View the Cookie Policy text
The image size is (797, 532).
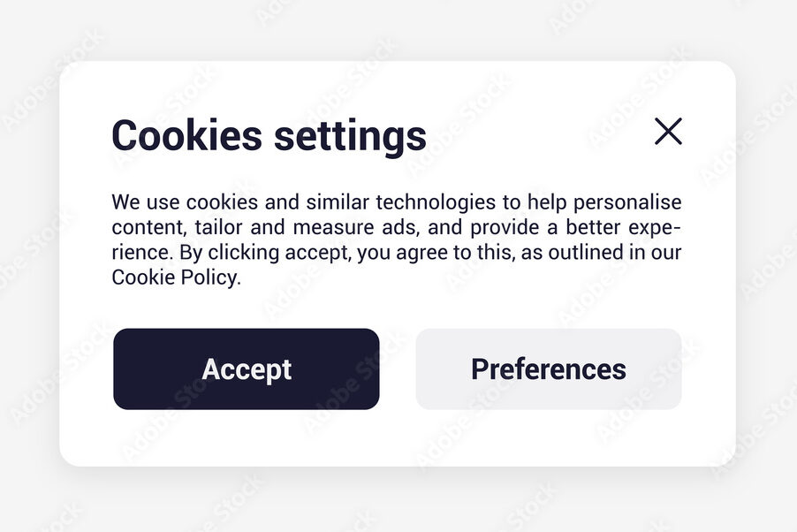point(175,277)
